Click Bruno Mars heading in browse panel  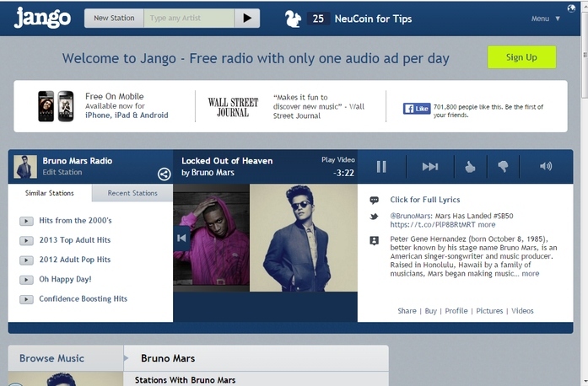[168, 358]
